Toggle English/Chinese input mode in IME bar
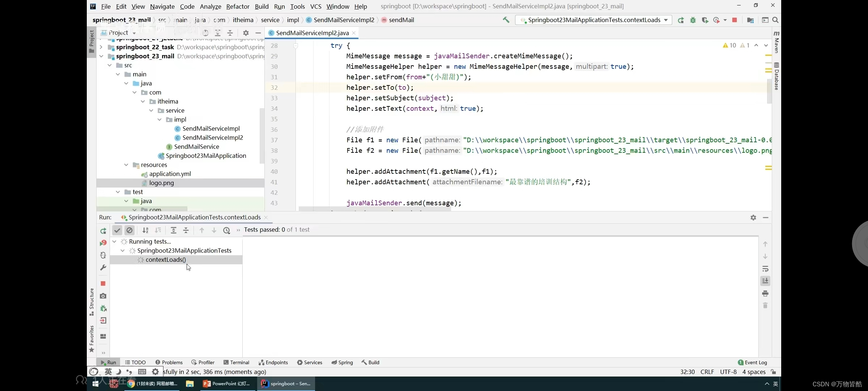This screenshot has height=391, width=868. click(108, 371)
